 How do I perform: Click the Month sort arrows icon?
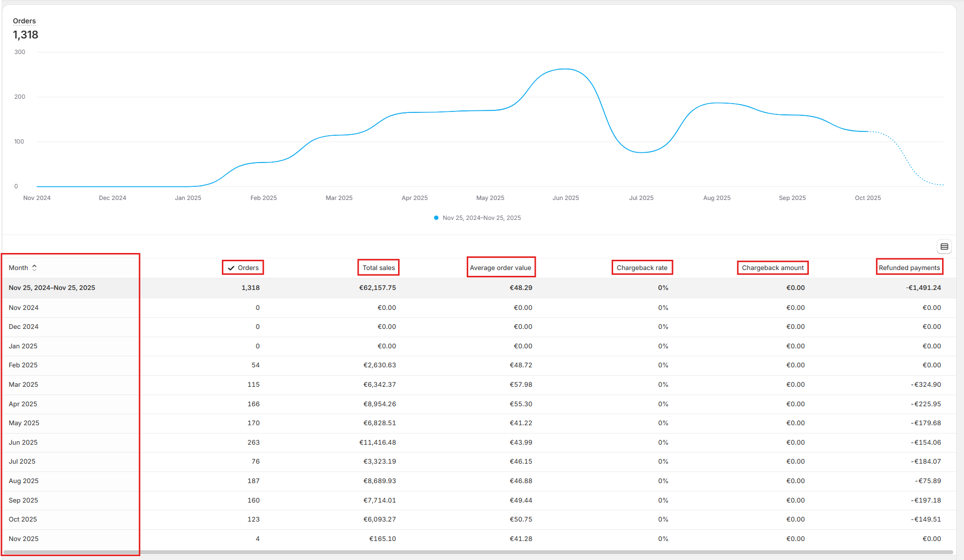[x=35, y=268]
